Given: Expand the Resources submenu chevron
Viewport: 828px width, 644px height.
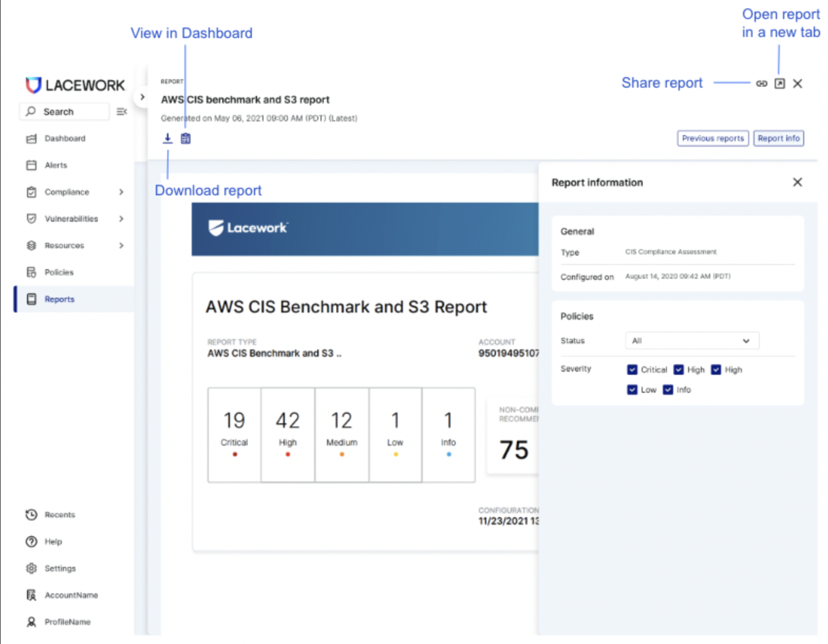Looking at the screenshot, I should [121, 245].
